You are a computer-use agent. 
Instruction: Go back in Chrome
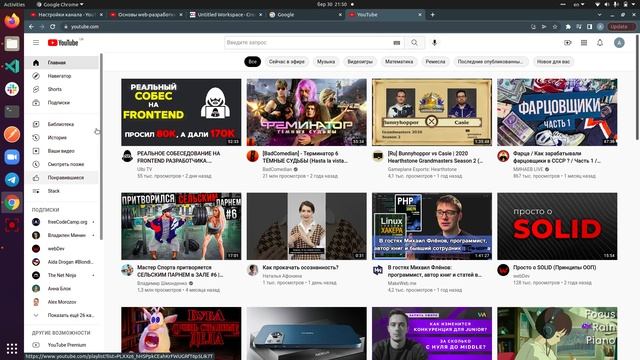[31, 27]
